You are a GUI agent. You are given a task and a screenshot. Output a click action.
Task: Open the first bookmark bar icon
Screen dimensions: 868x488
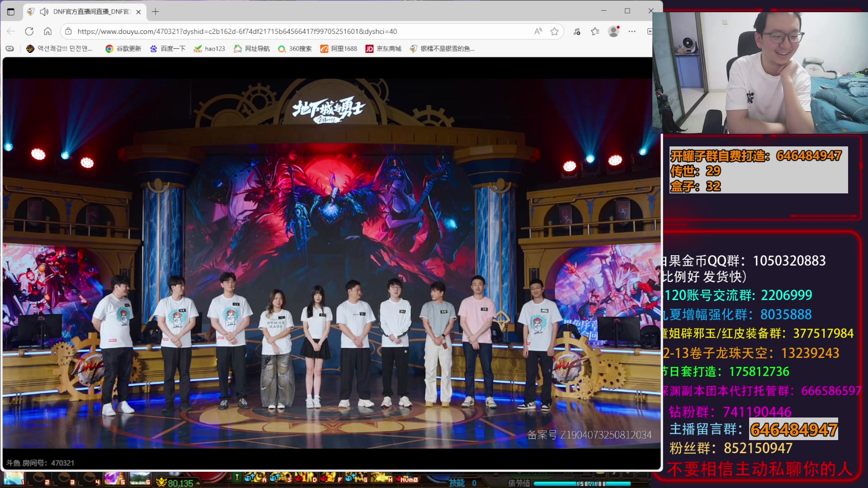(x=10, y=48)
